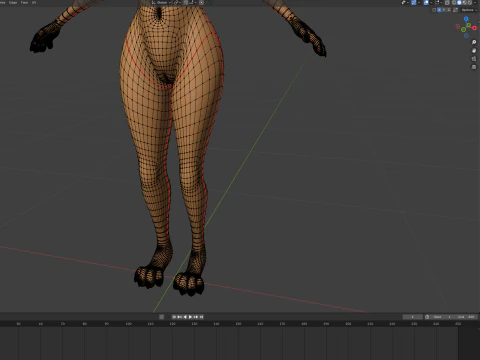
Task: Click the current frame number field
Action: [x=412, y=317]
